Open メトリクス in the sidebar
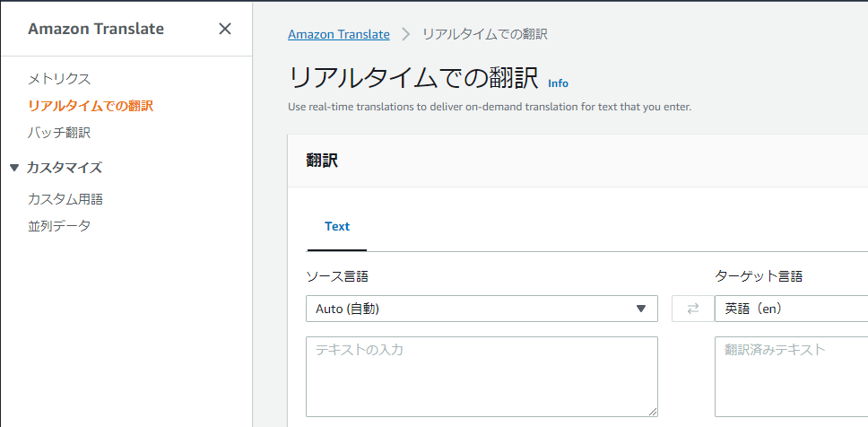This screenshot has width=868, height=427. point(59,79)
